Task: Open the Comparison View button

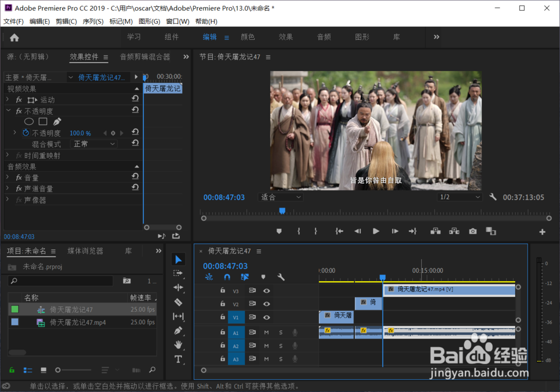Action: (491, 231)
